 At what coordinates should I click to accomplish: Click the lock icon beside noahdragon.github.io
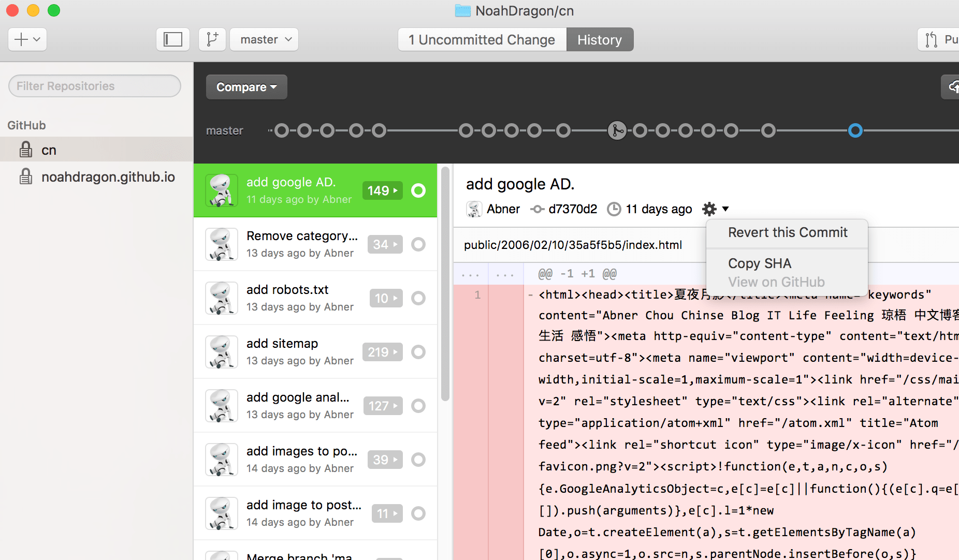[25, 176]
